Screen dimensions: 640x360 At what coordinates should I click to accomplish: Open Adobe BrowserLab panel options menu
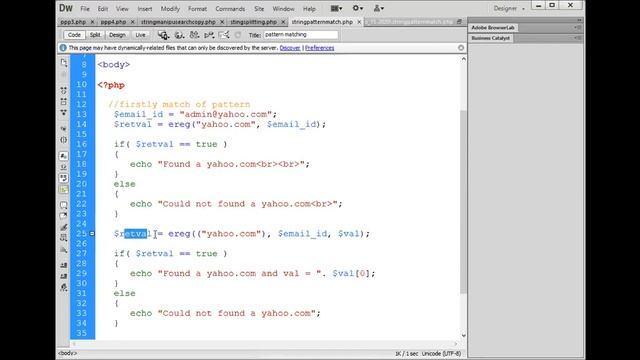tap(578, 28)
